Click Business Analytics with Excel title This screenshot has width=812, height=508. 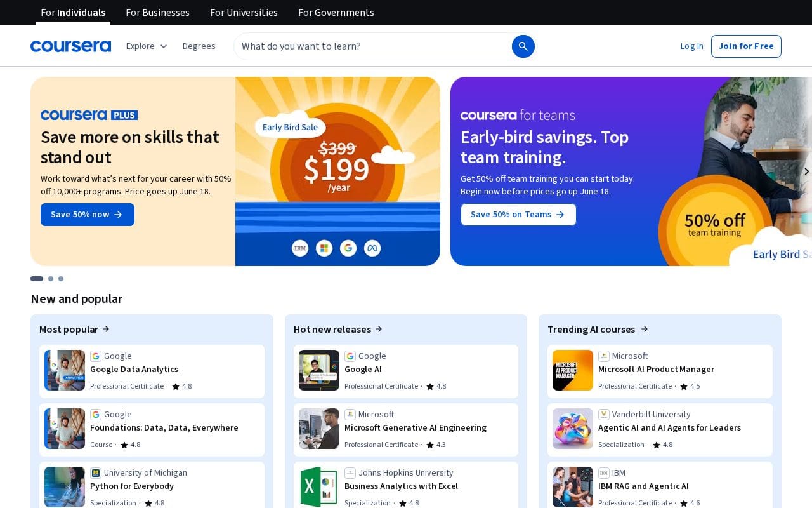point(401,486)
